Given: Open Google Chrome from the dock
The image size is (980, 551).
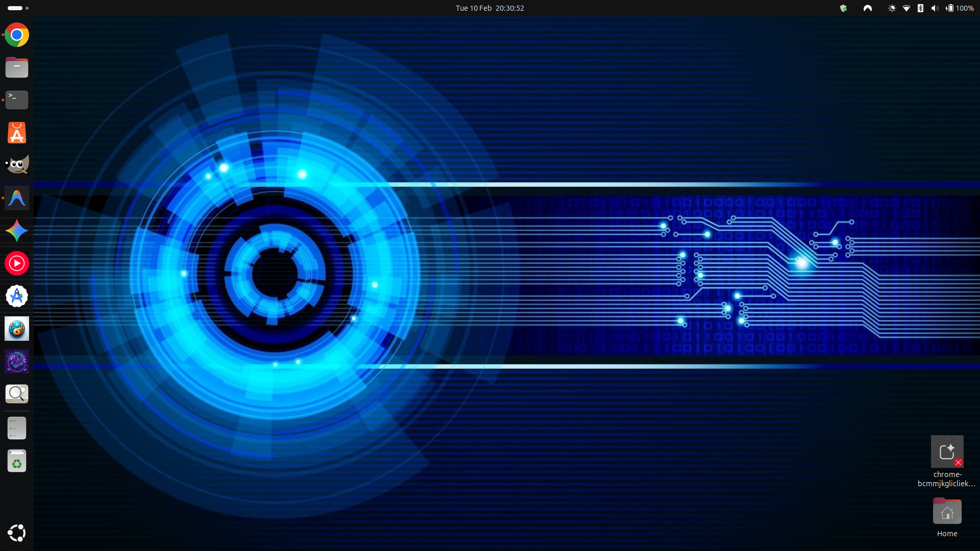Looking at the screenshot, I should pos(17,35).
